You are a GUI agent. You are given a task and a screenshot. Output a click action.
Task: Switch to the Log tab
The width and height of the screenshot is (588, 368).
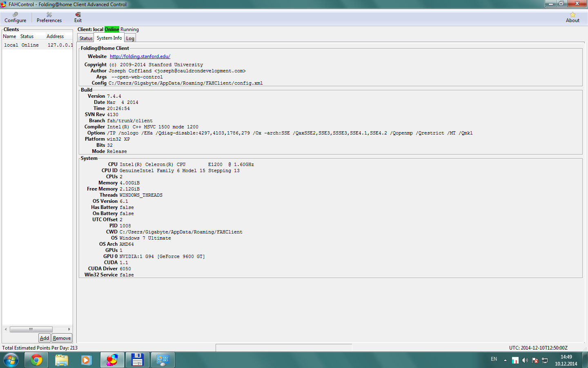click(130, 38)
